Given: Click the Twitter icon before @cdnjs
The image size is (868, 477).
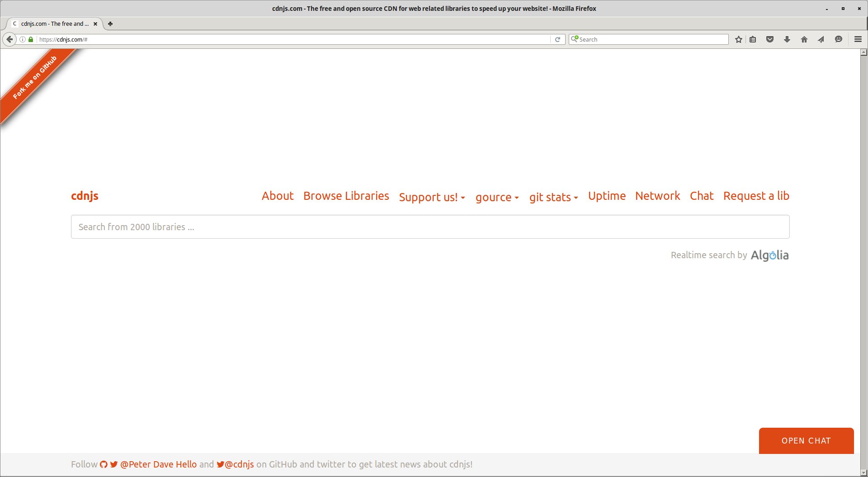Looking at the screenshot, I should coord(221,464).
